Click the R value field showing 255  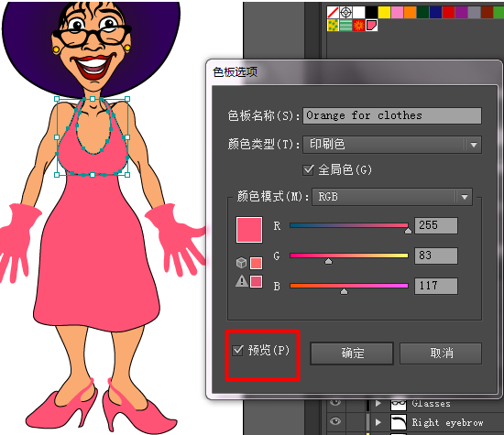(x=436, y=225)
